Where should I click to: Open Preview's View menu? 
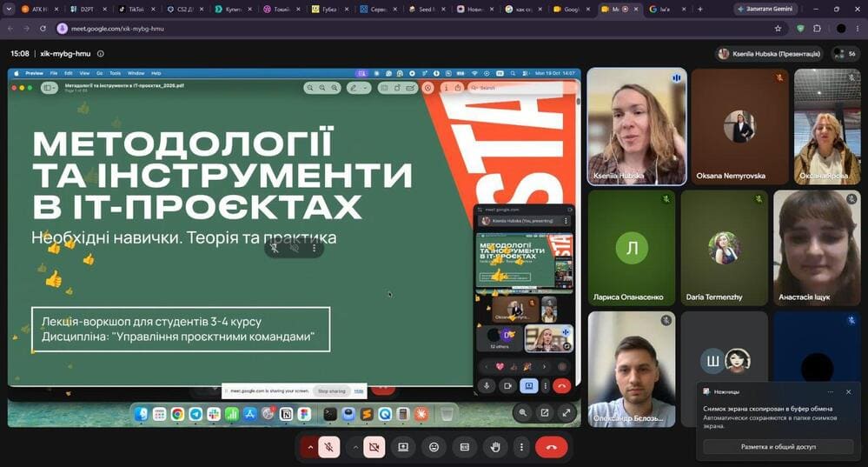tap(84, 73)
